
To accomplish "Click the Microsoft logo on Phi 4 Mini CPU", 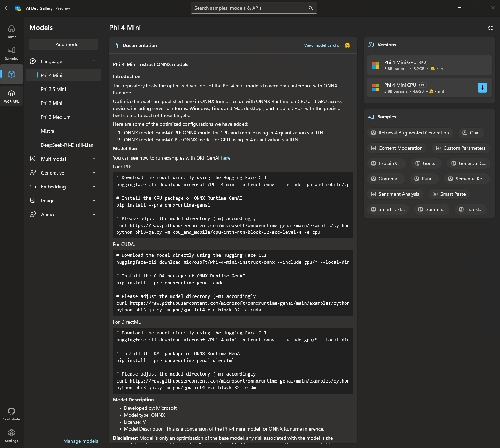I will pos(376,88).
